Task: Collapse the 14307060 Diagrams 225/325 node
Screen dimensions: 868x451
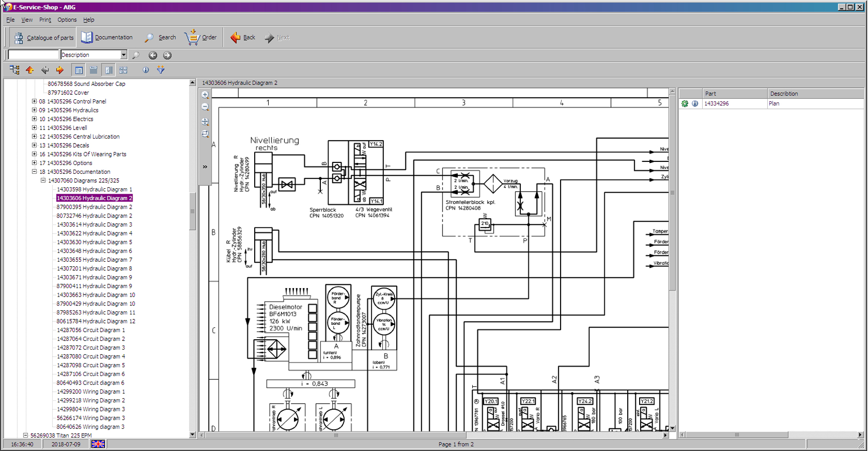Action: coord(43,181)
